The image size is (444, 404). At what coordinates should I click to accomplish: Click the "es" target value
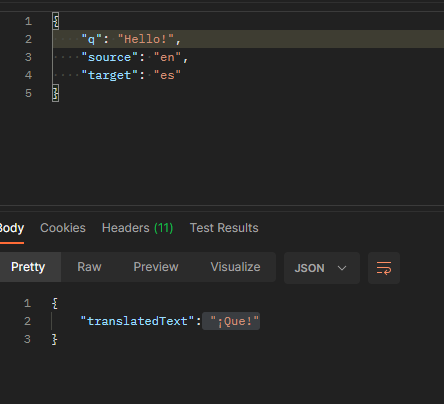167,75
